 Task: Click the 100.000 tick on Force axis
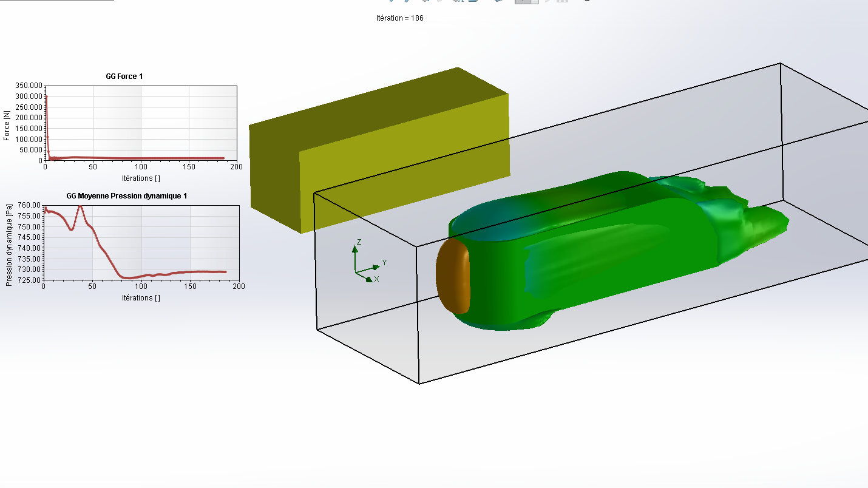pyautogui.click(x=30, y=139)
